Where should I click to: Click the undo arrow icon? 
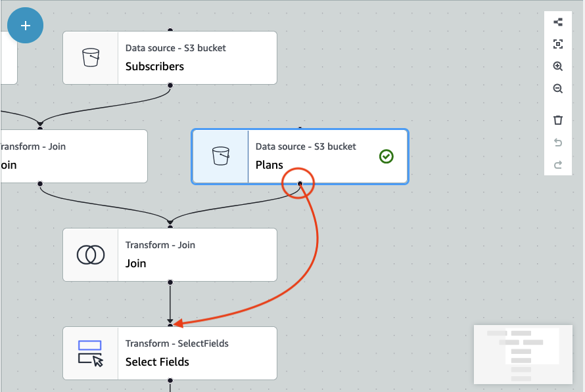[x=558, y=142]
